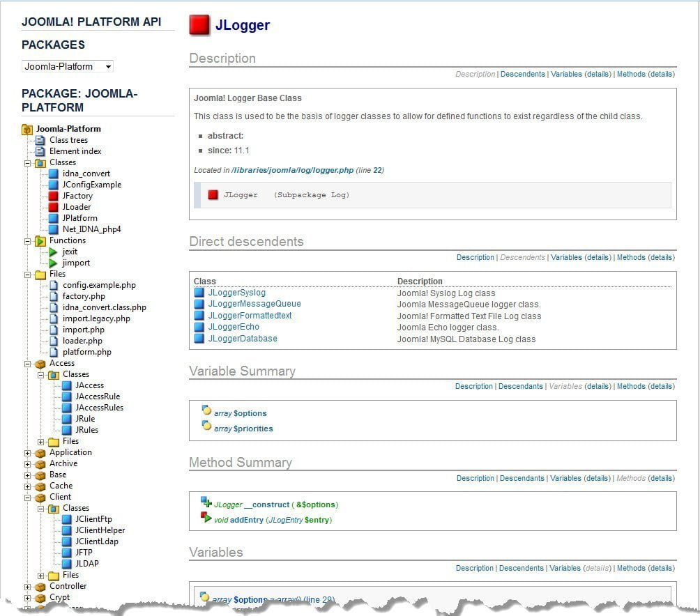The height and width of the screenshot is (616, 700).
Task: Click the $options variable icon in summary
Action: click(206, 410)
